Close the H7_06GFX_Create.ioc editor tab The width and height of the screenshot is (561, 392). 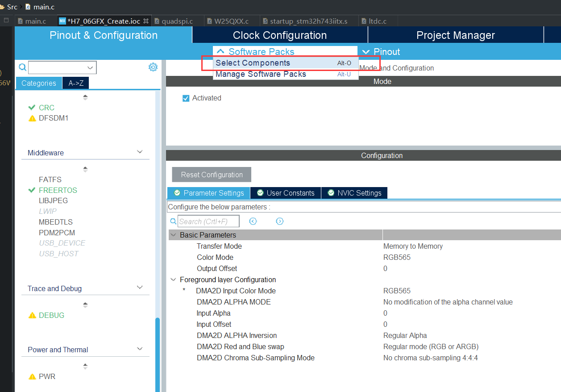(x=146, y=21)
